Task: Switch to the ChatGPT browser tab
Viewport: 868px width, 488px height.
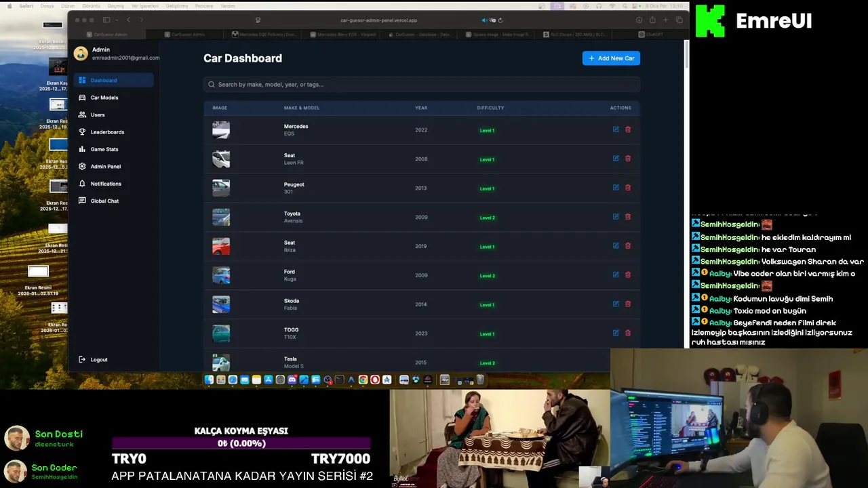Action: click(651, 34)
